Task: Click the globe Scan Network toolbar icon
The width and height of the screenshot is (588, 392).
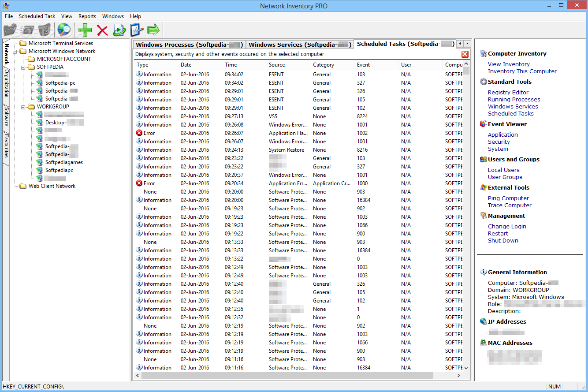Action: (64, 30)
